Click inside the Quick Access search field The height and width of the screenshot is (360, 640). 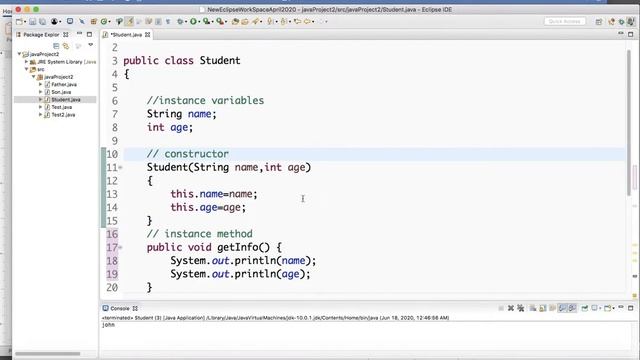pyautogui.click(x=564, y=21)
